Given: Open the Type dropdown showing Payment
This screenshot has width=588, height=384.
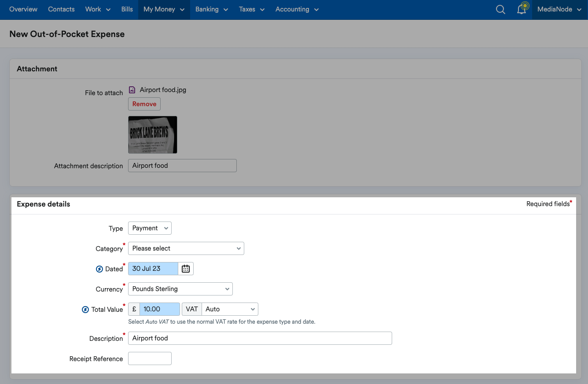Looking at the screenshot, I should (150, 228).
